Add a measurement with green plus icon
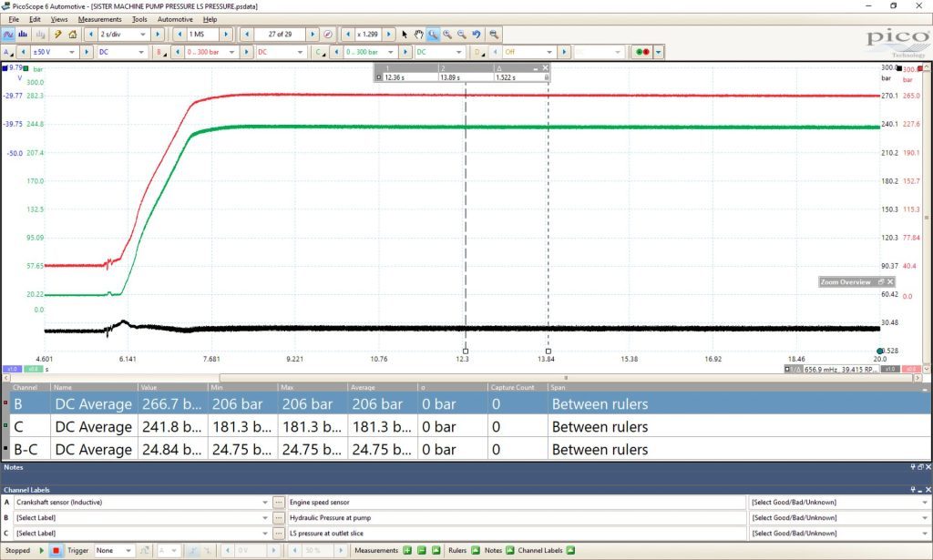933x560 pixels. pyautogui.click(x=407, y=551)
